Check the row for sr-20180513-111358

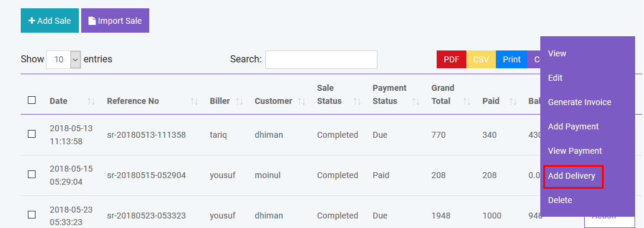point(31,134)
